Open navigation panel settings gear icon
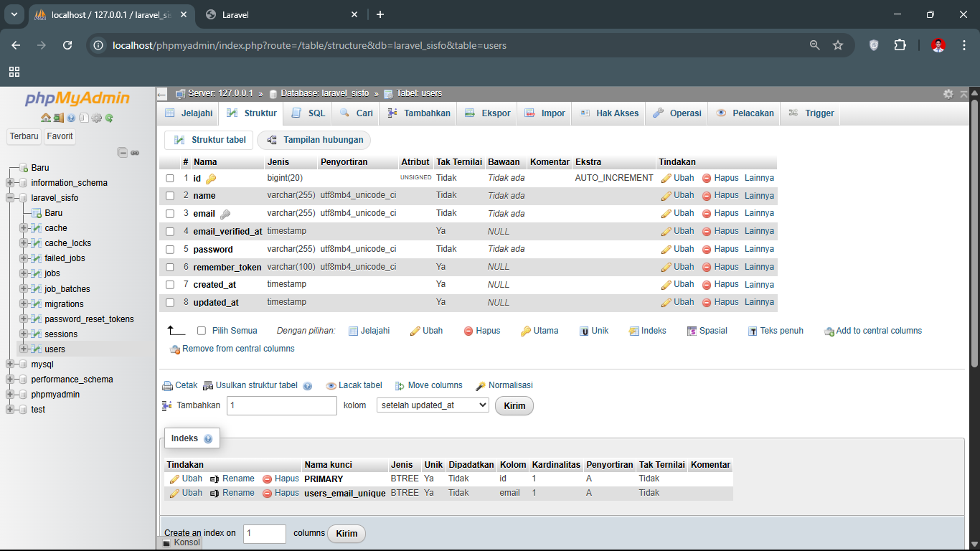Viewport: 980px width, 551px height. tap(96, 118)
